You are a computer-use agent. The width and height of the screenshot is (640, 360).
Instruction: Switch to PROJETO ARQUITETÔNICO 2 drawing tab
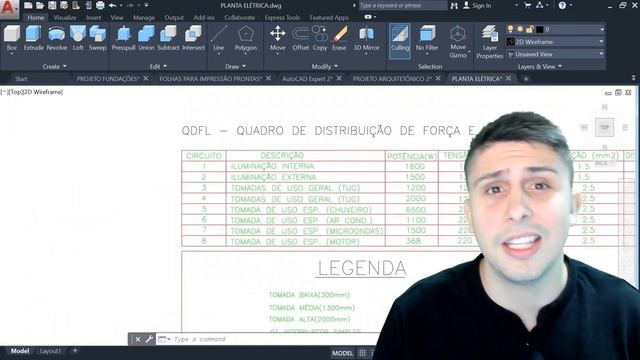point(392,78)
